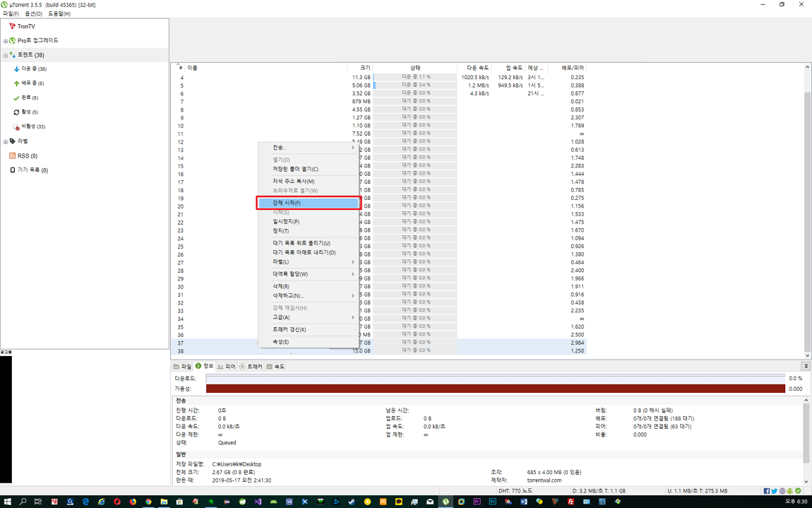This screenshot has width=812, height=508.
Task: Launch Chrome from the taskbar
Action: pyautogui.click(x=148, y=502)
